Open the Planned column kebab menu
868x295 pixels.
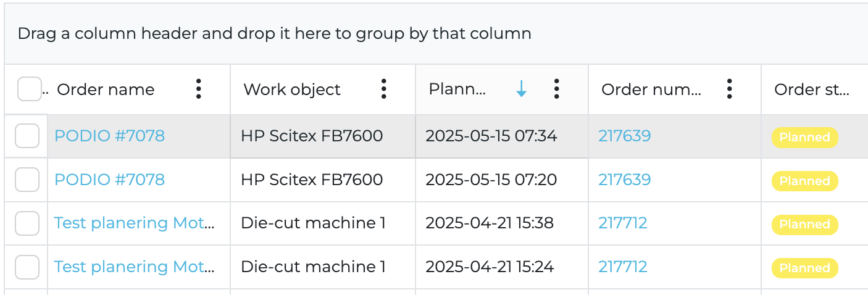[556, 89]
